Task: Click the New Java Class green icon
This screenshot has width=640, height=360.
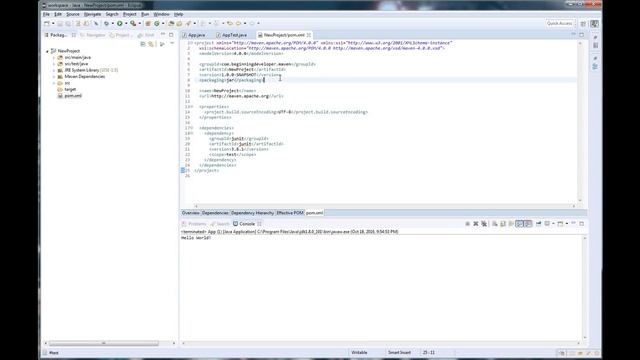Action: [x=157, y=24]
